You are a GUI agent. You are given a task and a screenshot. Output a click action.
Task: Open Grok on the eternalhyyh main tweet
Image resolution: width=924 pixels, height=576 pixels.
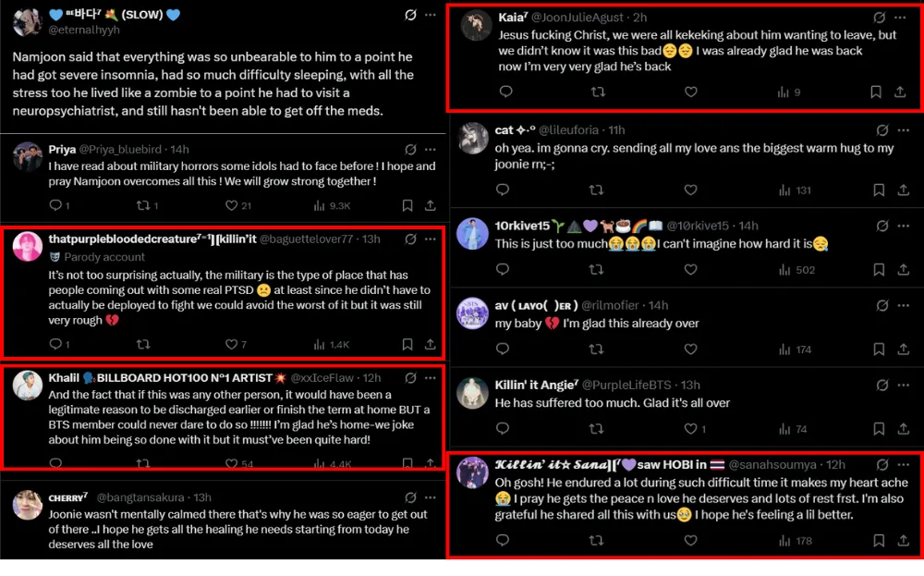tap(410, 16)
